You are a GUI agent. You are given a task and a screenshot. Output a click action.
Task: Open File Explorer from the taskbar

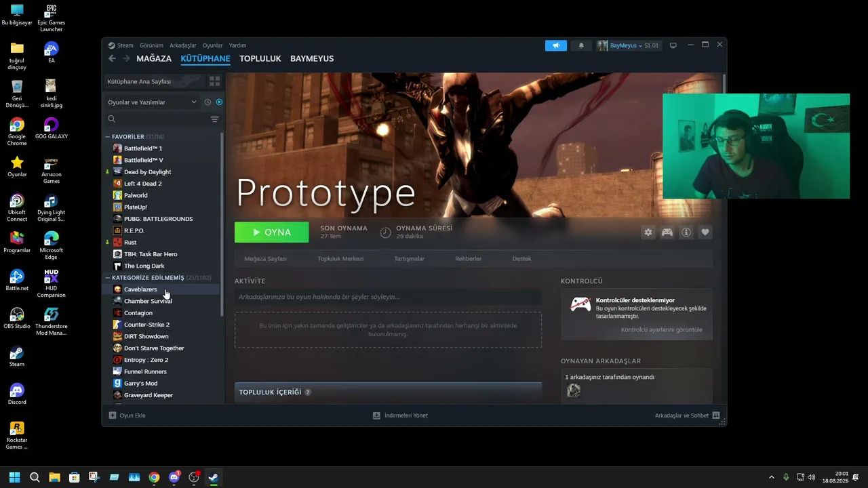[54, 477]
